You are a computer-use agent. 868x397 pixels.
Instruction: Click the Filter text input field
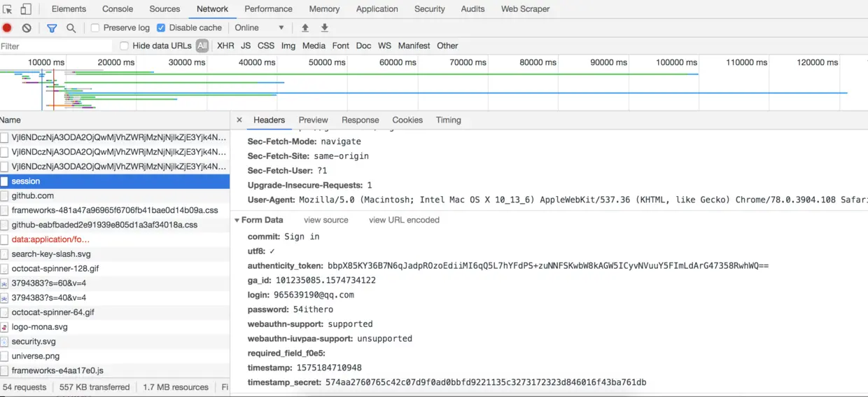point(56,46)
